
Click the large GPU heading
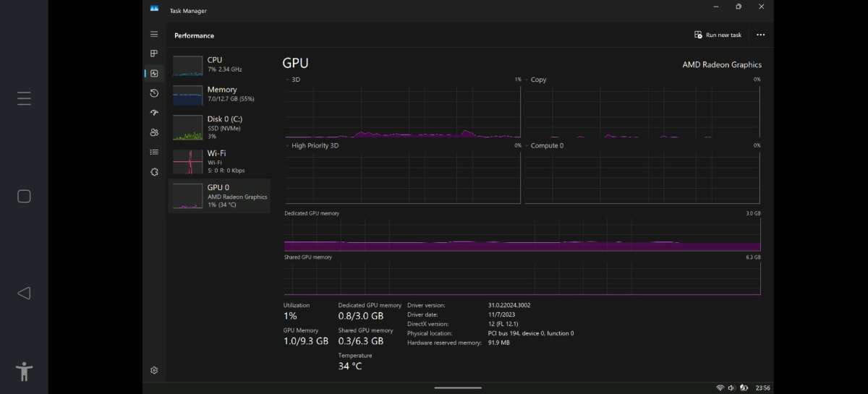pyautogui.click(x=295, y=64)
